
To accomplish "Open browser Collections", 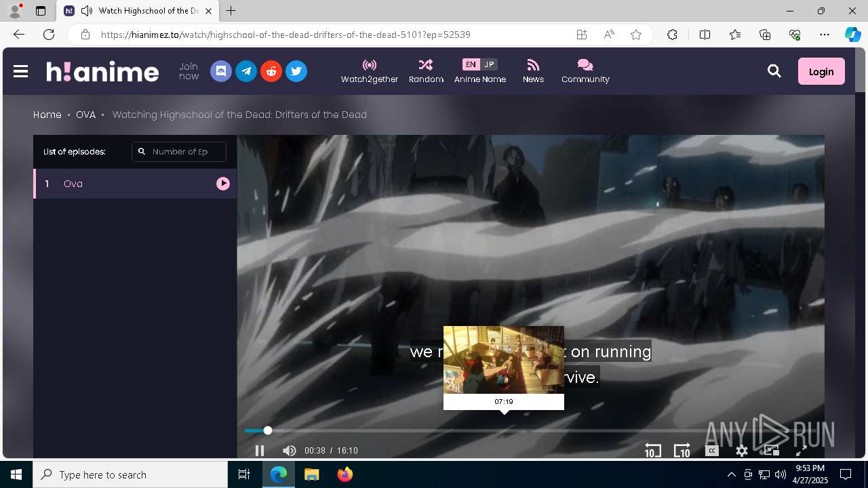I will tap(765, 35).
